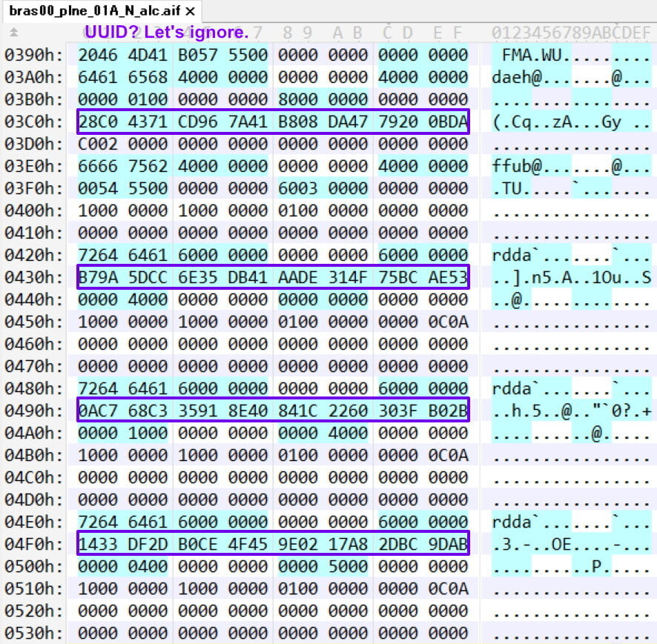The width and height of the screenshot is (657, 644).
Task: Click ASCII text ..].n5.A..1Ou..S in row 0430h
Action: point(572,277)
